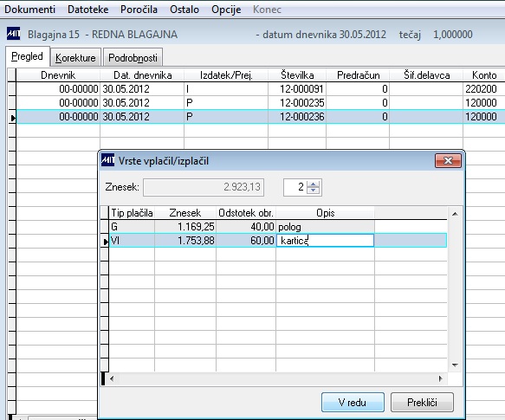Viewport: 505px width, 420px height.
Task: Switch to the Korekture tab
Action: 75,58
